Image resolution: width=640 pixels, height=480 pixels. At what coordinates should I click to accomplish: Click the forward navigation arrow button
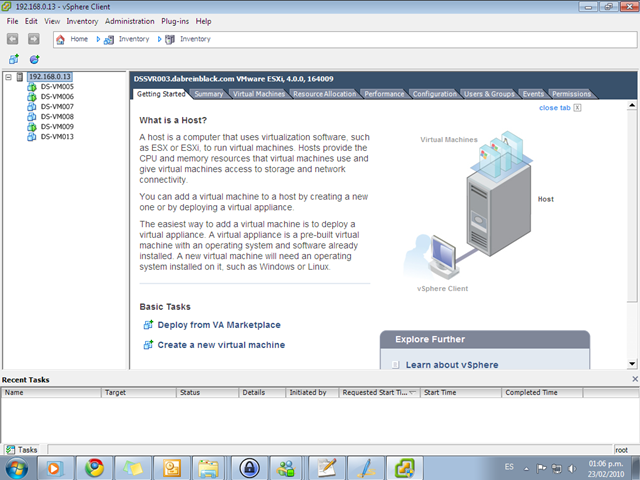33,39
